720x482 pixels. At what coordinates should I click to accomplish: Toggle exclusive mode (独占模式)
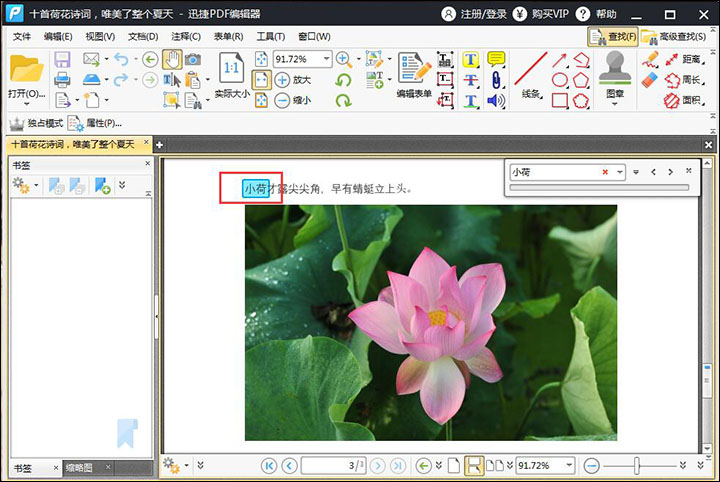pyautogui.click(x=36, y=123)
